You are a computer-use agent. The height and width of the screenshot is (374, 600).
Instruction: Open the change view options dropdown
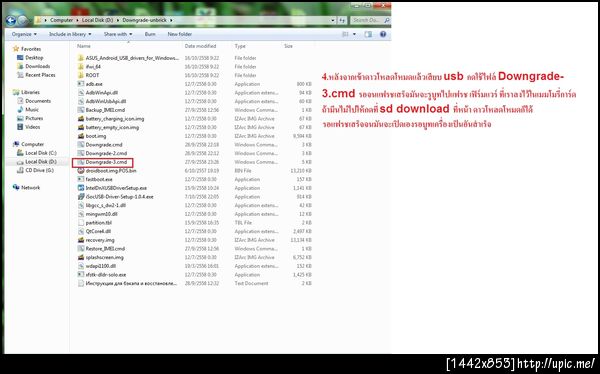pos(354,34)
